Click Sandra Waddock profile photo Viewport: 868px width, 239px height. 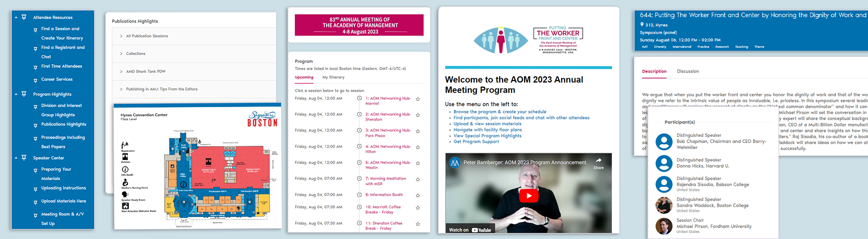pyautogui.click(x=664, y=205)
